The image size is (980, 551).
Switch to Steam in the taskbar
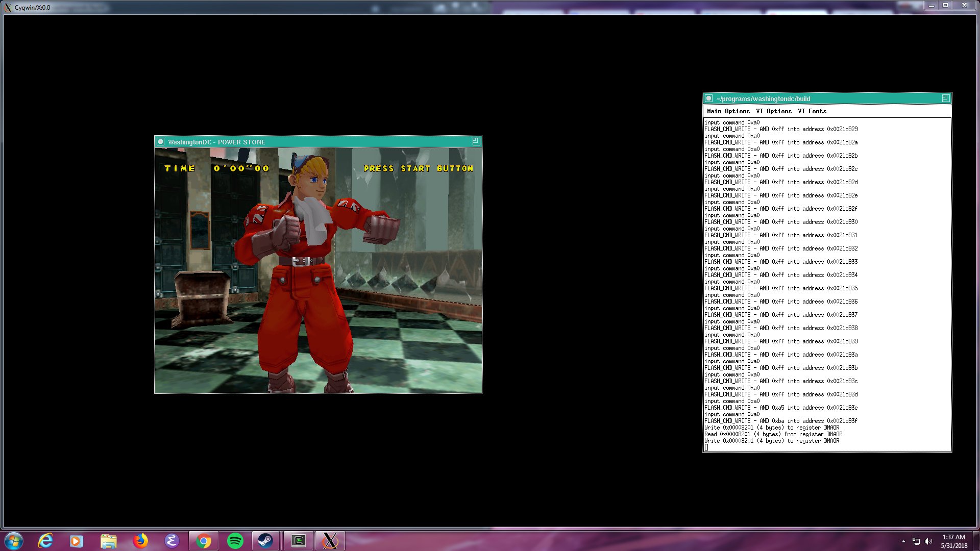265,541
